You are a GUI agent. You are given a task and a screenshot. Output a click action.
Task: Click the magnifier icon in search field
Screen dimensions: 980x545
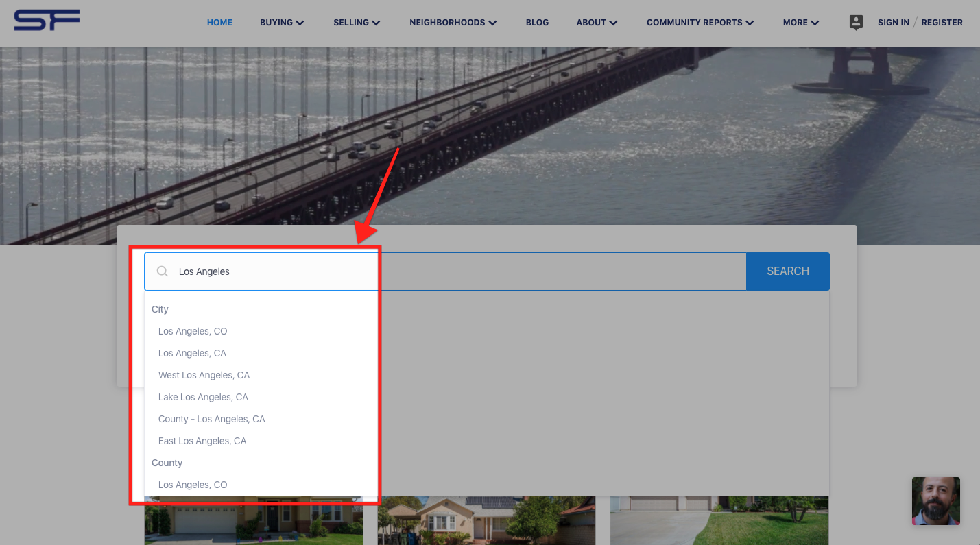[x=163, y=271]
